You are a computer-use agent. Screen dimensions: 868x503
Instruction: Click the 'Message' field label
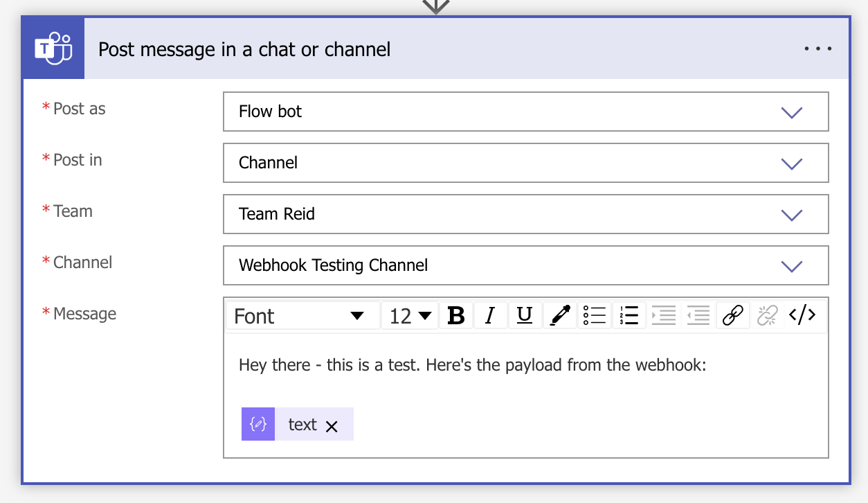[84, 314]
